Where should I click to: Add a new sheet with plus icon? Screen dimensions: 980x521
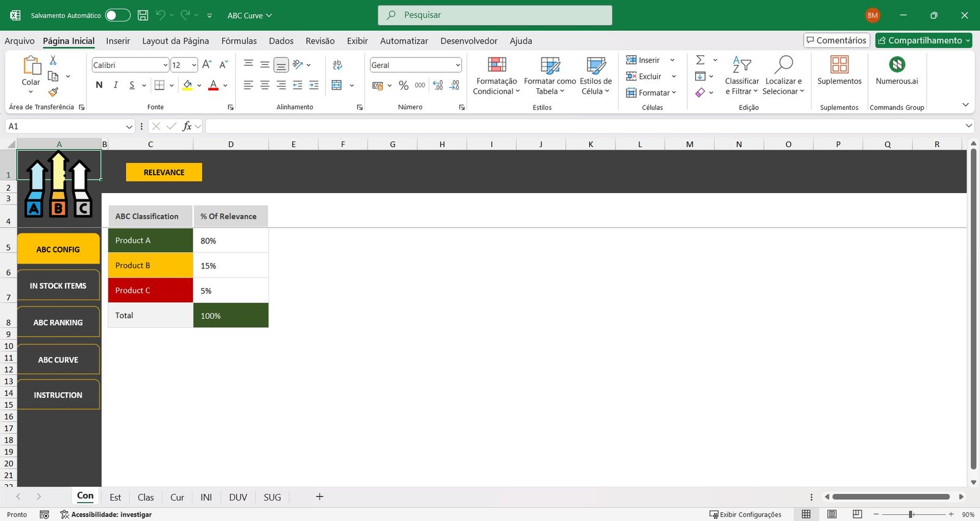click(319, 496)
